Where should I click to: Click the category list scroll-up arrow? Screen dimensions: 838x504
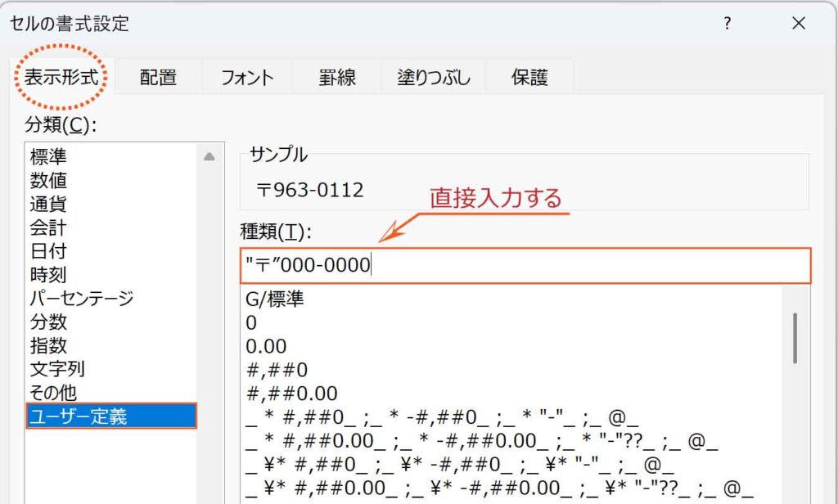[209, 156]
